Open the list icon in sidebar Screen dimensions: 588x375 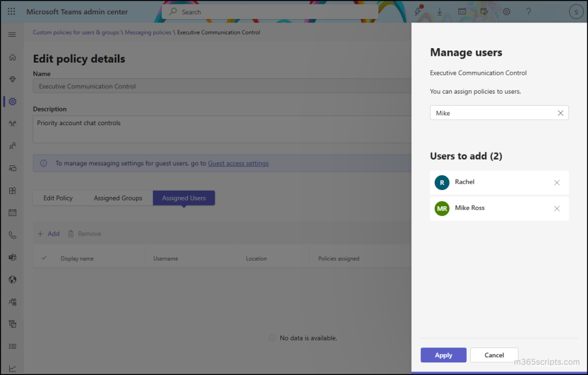coord(13,346)
